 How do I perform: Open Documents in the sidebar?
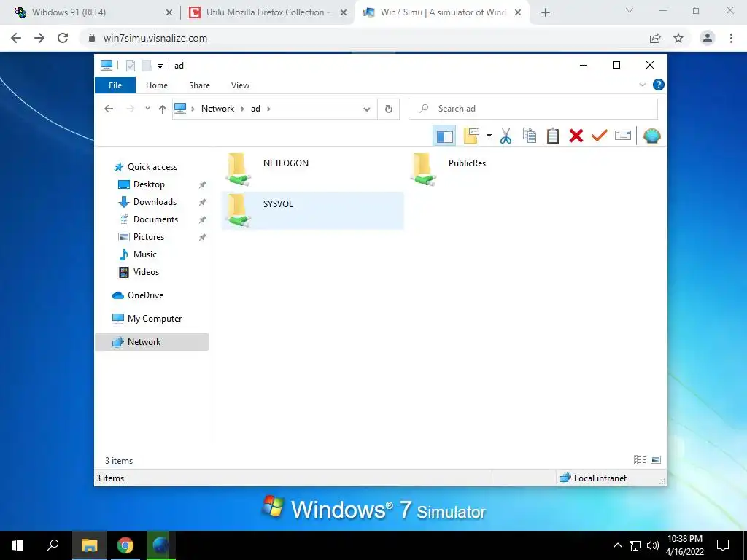point(155,219)
